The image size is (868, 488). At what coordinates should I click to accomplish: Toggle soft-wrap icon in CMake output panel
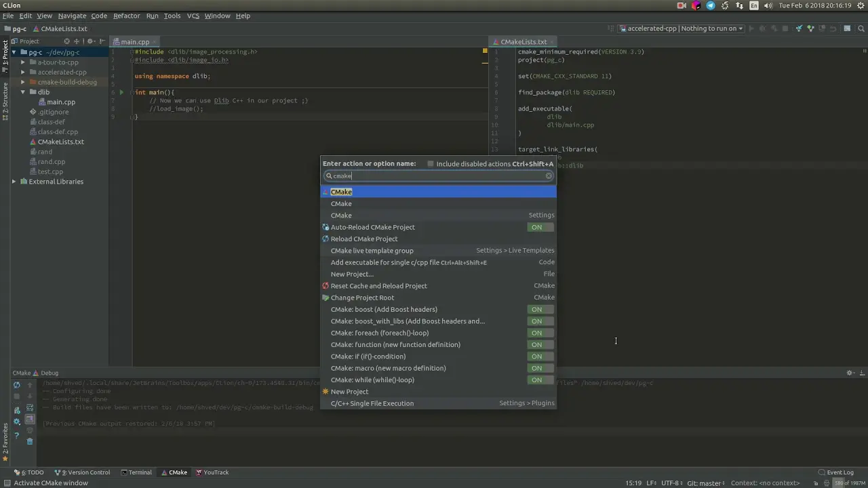click(30, 408)
